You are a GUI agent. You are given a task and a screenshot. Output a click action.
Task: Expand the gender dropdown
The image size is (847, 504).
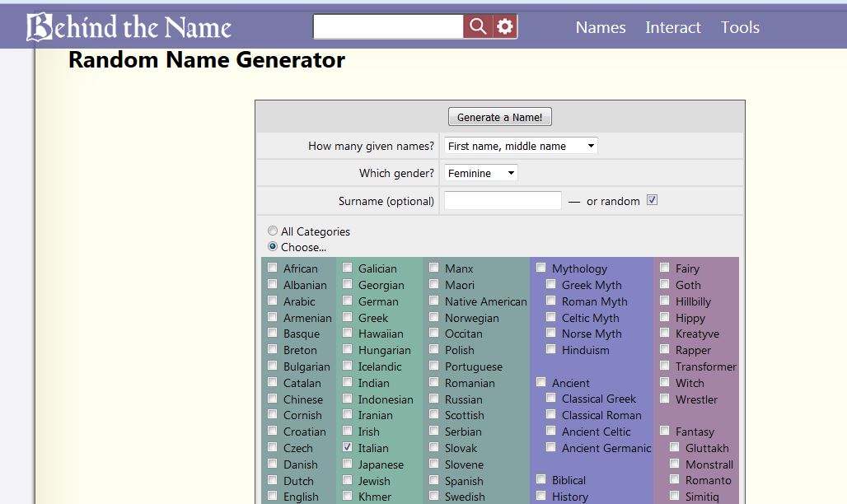point(480,173)
